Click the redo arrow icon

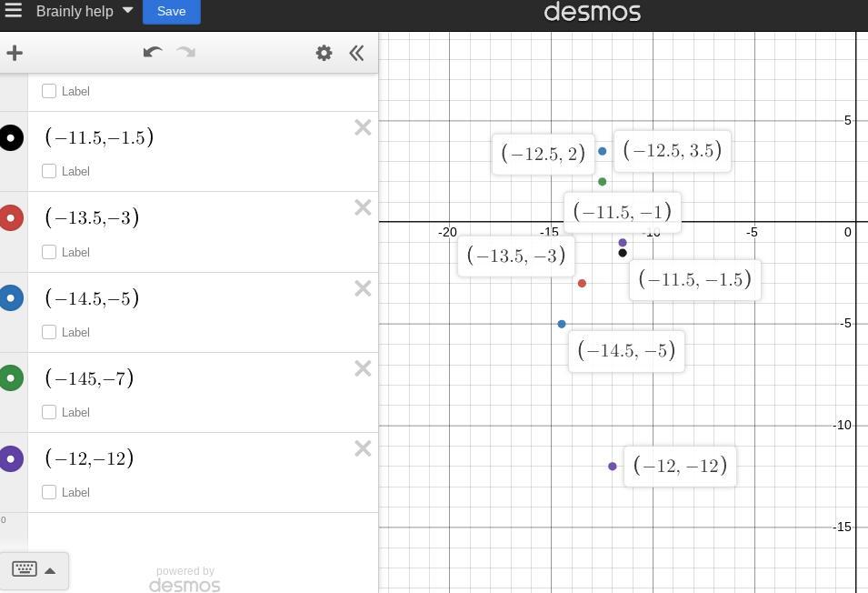click(x=186, y=53)
